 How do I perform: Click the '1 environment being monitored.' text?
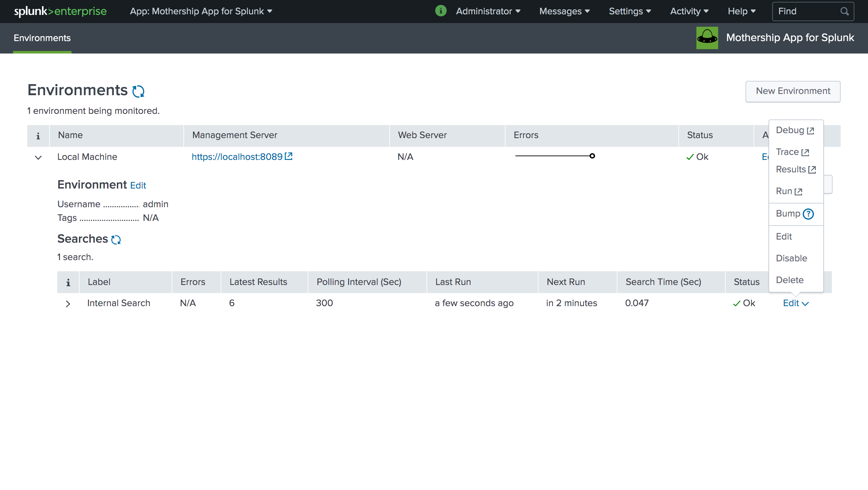click(x=93, y=111)
